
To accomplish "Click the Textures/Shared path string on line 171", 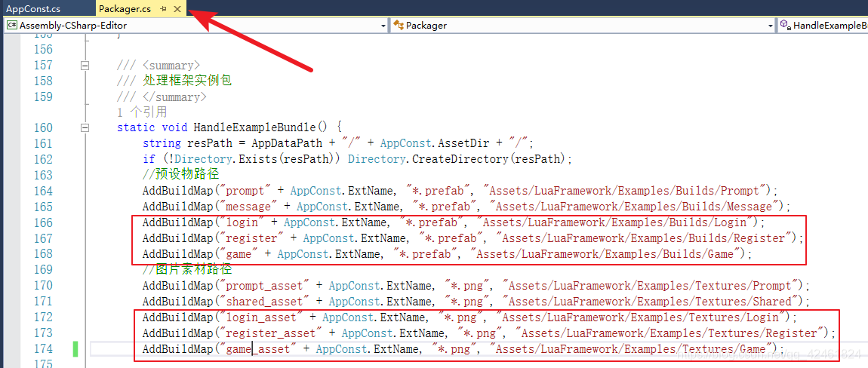I will [x=650, y=302].
